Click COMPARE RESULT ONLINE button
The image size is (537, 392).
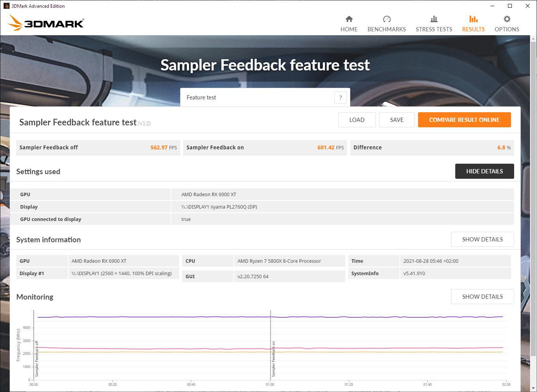tap(464, 120)
